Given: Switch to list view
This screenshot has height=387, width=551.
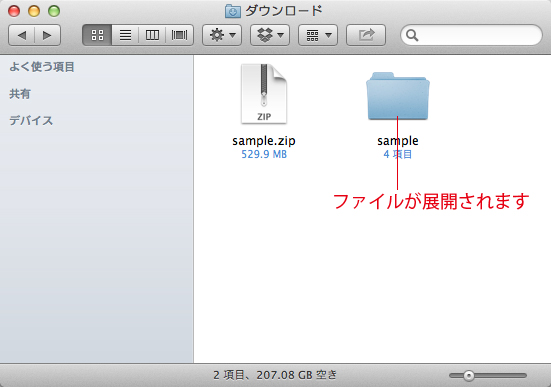Looking at the screenshot, I should pos(125,35).
